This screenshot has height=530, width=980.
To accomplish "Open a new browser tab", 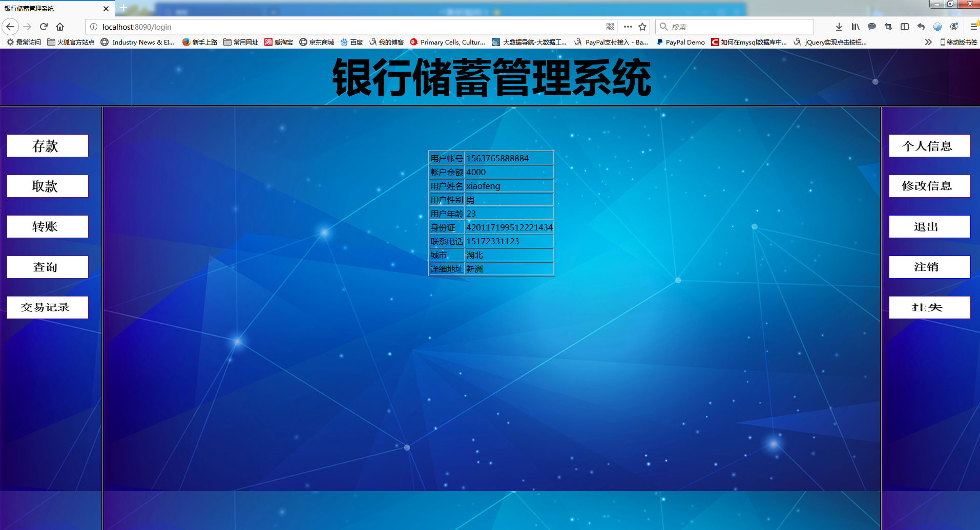I will point(123,8).
